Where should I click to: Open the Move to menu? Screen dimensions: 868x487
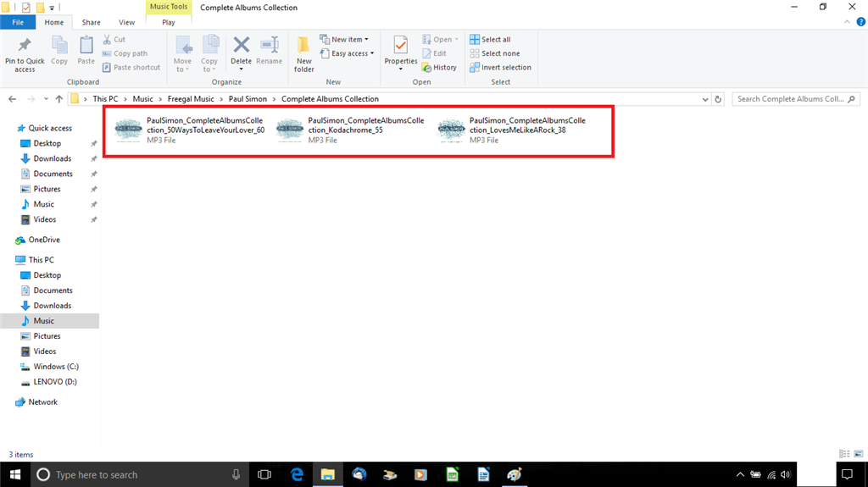pyautogui.click(x=182, y=53)
